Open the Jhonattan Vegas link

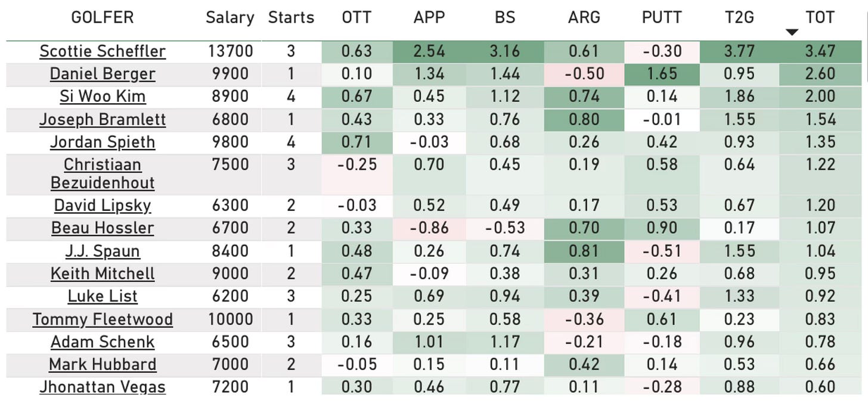103,387
